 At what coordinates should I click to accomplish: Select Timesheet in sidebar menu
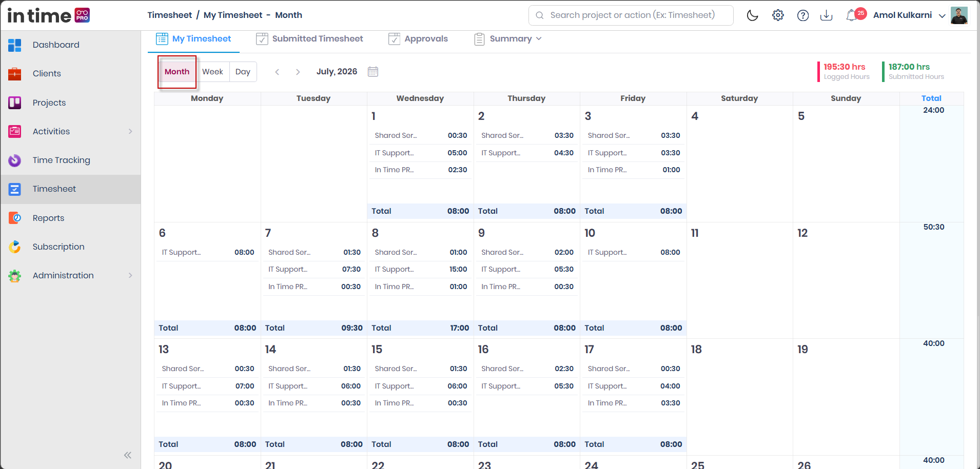click(x=71, y=189)
